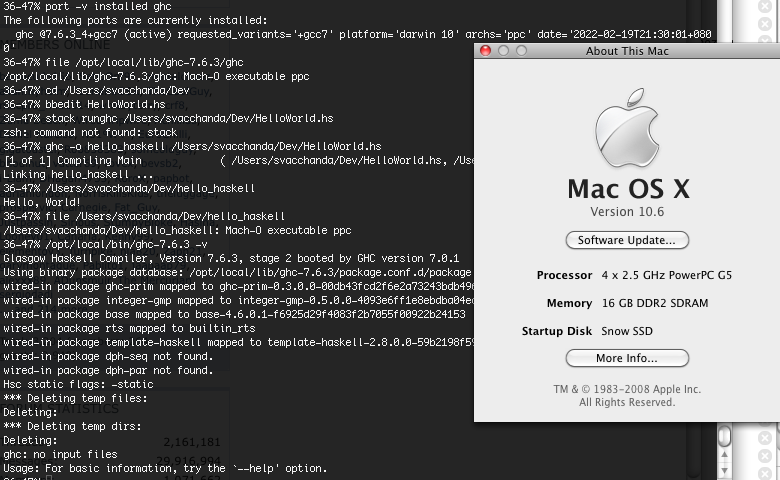Click startup disk value "Snow SSD"
Screen dimensions: 780x480
pyautogui.click(x=627, y=331)
